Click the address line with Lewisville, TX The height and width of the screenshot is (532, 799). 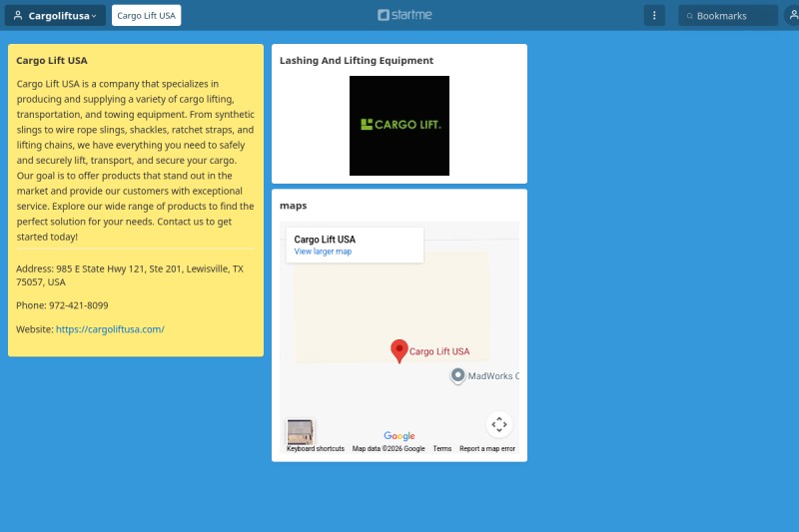tap(130, 275)
